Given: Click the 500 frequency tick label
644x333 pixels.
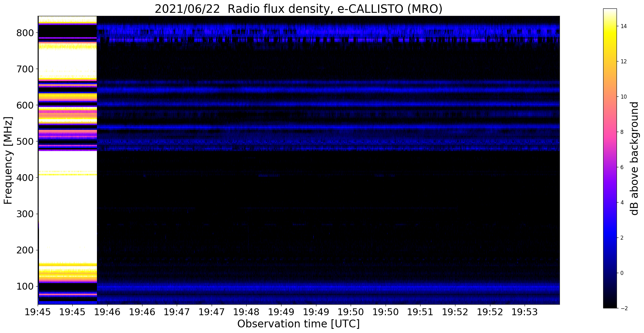Looking at the screenshot, I should [25, 141].
